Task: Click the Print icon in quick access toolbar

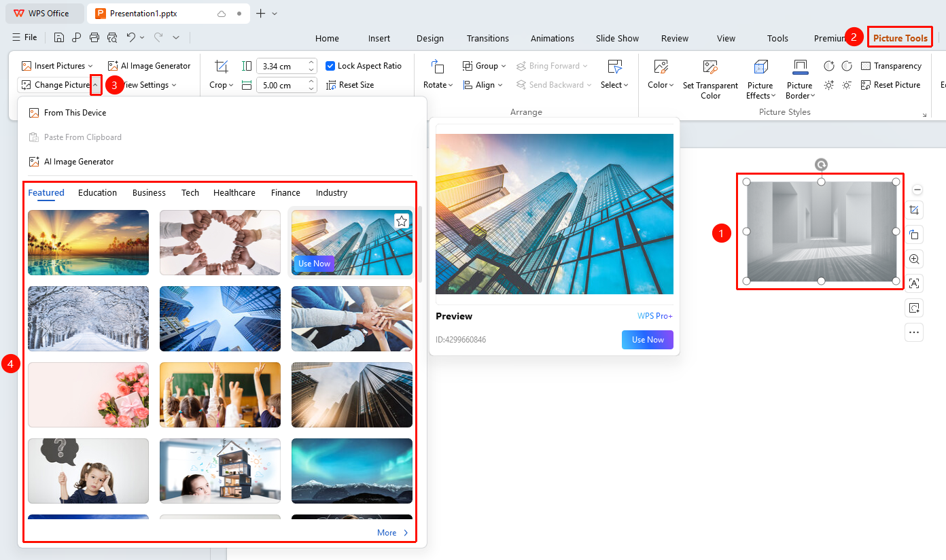Action: point(94,38)
